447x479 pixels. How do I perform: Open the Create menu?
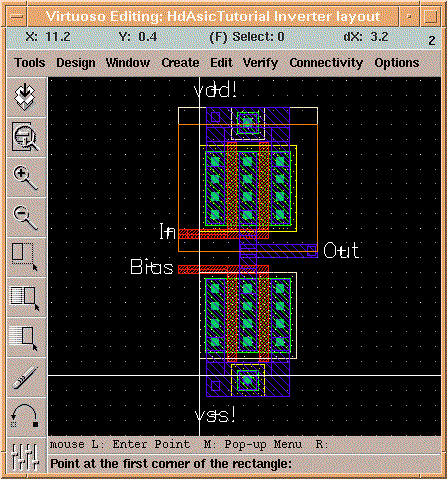[x=180, y=63]
